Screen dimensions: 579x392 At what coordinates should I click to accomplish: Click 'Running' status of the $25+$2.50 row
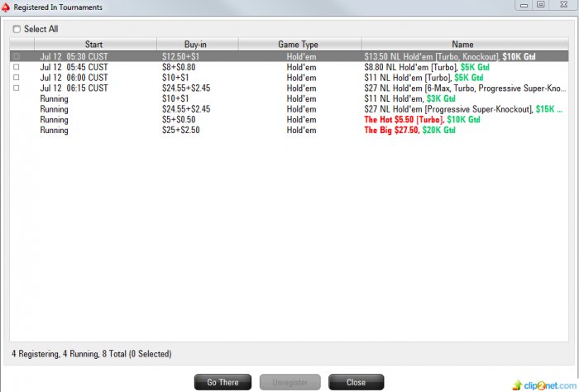[x=54, y=130]
